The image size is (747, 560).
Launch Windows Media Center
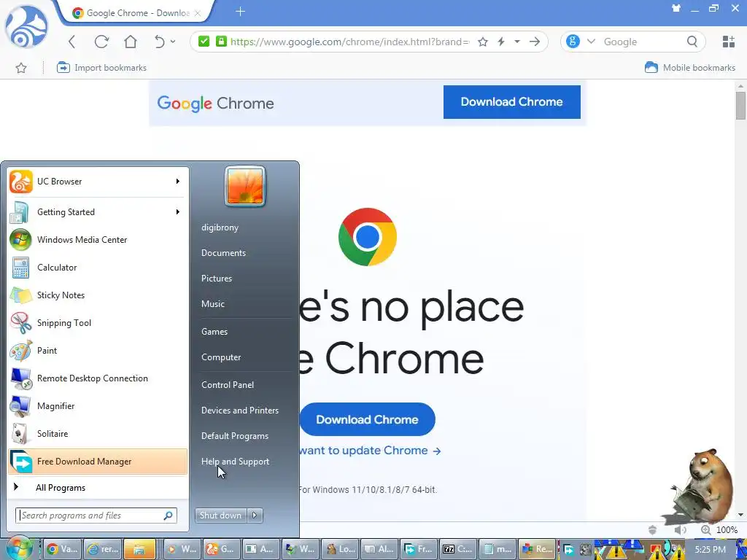(x=98, y=239)
